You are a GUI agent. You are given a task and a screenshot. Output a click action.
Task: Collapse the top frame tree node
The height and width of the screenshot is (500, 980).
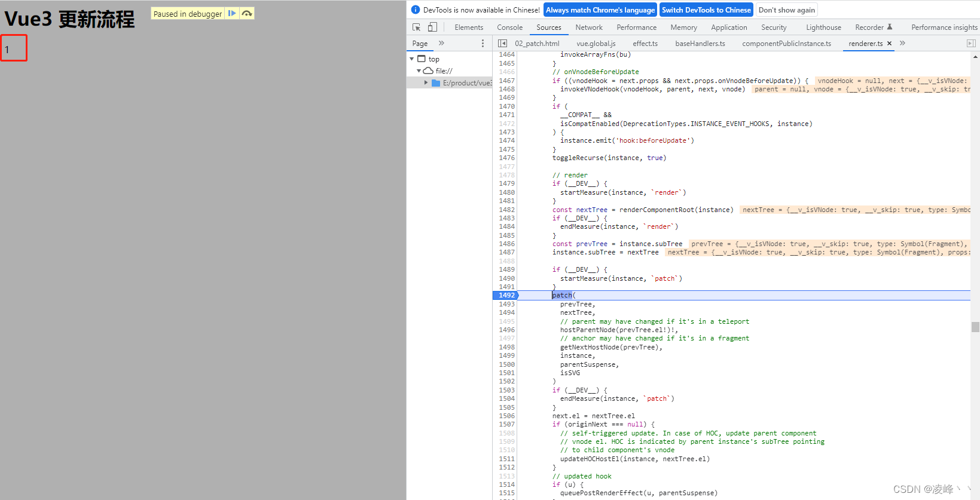[411, 59]
